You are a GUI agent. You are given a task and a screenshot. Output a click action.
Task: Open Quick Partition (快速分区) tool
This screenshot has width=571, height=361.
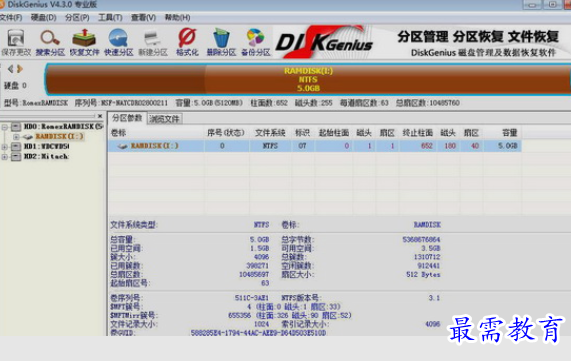pyautogui.click(x=118, y=43)
